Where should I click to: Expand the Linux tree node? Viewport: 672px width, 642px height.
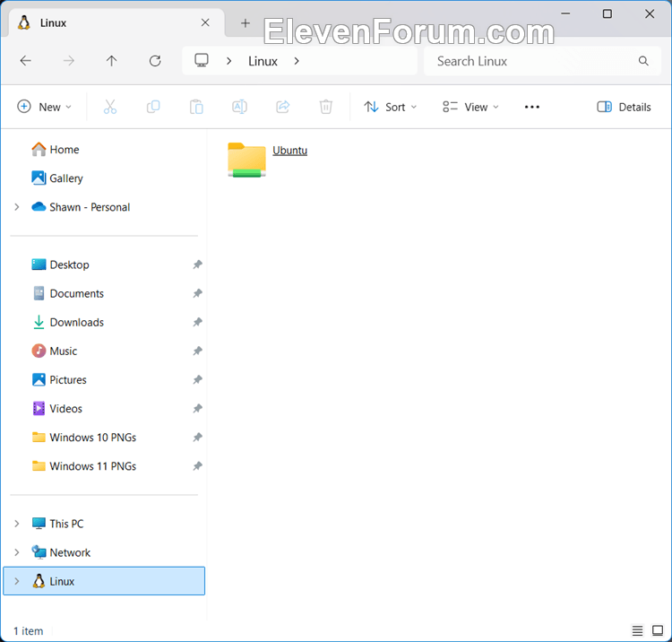click(x=17, y=581)
